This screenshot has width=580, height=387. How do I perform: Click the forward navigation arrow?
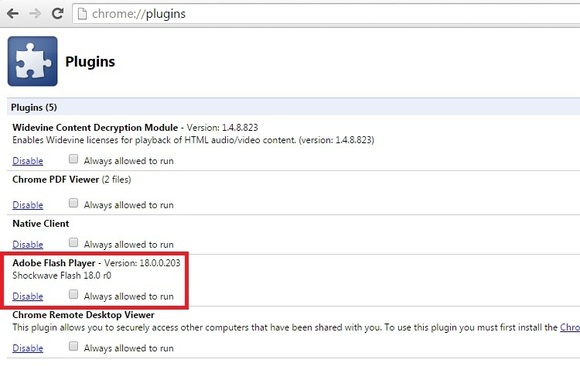(x=35, y=14)
